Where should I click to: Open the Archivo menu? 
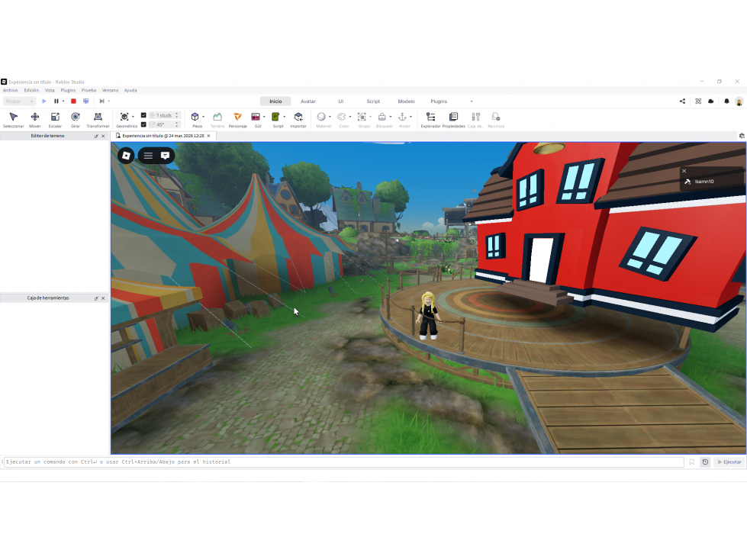[x=10, y=90]
